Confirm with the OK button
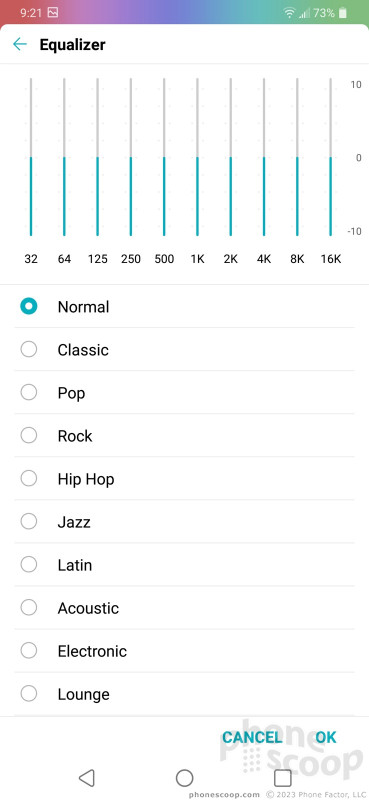Viewport: 369px width, 800px height. tap(326, 737)
